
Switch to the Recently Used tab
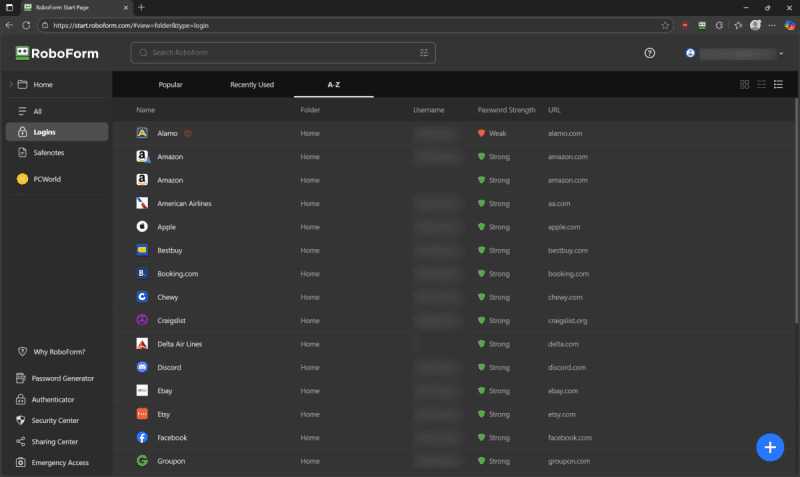[251, 85]
